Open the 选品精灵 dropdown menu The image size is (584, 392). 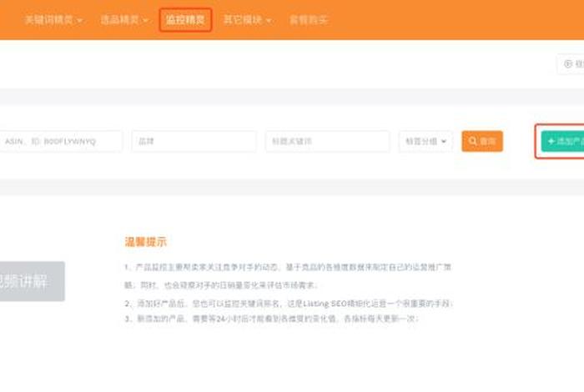point(124,20)
